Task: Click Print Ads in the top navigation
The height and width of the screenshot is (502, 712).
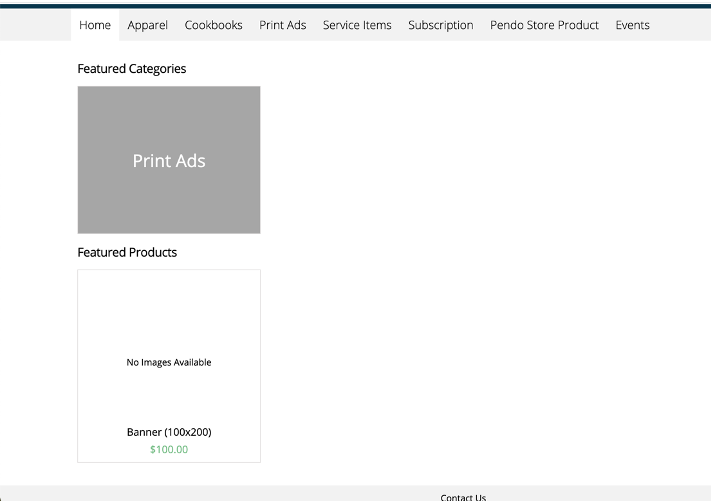Action: 282,25
